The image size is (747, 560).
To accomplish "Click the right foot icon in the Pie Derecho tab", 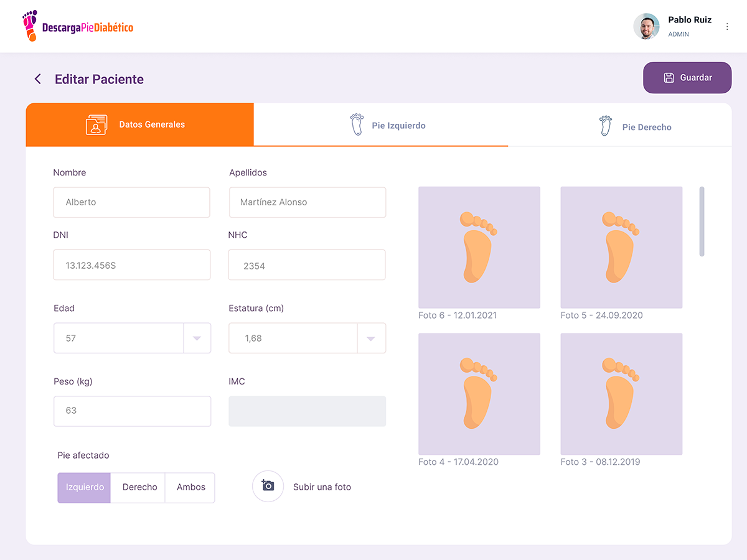I will (605, 126).
